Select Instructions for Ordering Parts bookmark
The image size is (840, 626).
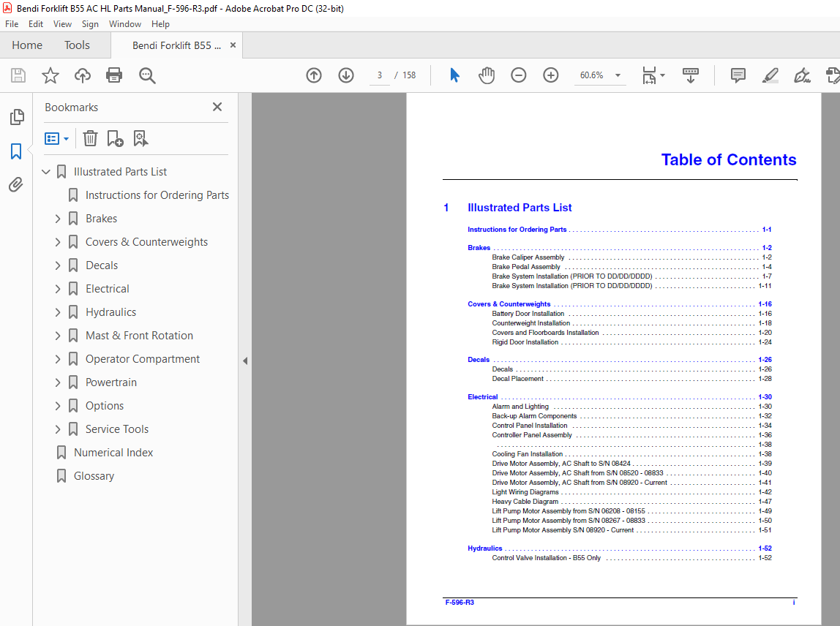(x=157, y=195)
